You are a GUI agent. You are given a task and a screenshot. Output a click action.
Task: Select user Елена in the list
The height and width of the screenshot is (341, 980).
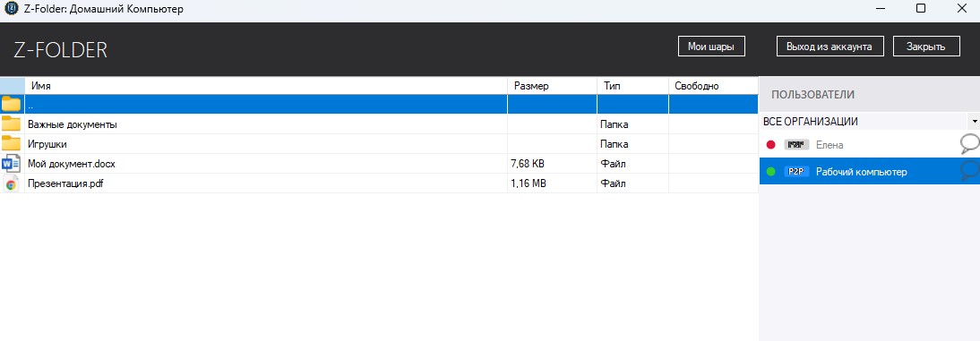click(x=870, y=144)
